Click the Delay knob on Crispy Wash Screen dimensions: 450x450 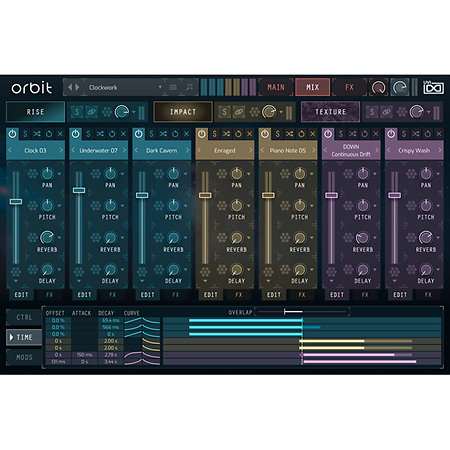426,269
